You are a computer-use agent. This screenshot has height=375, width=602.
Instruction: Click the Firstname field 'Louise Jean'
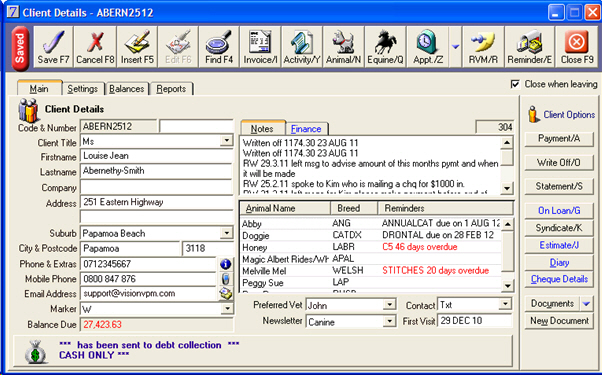point(156,156)
